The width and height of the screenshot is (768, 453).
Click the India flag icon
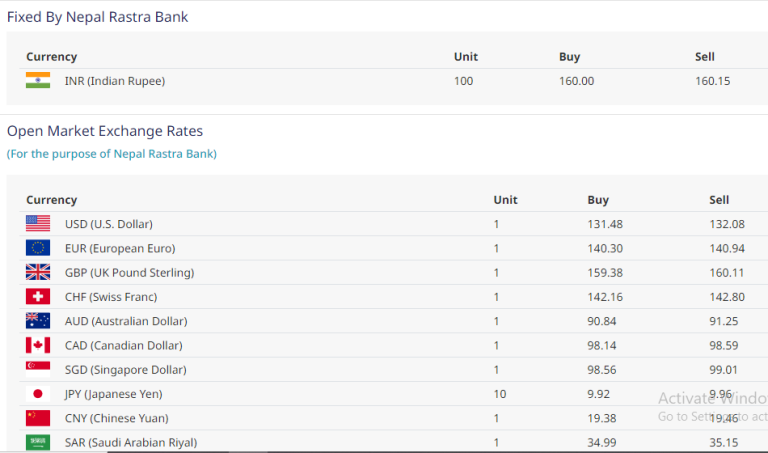click(38, 81)
